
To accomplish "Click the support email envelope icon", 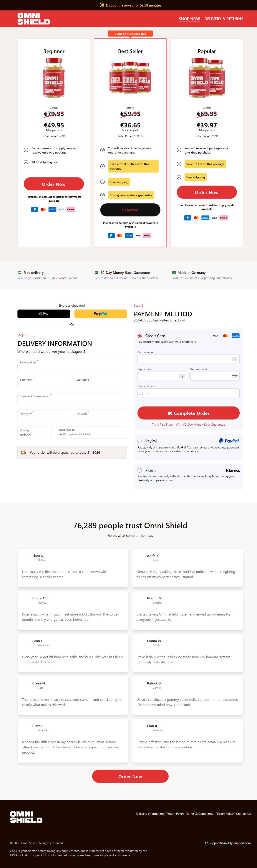I will (x=207, y=843).
